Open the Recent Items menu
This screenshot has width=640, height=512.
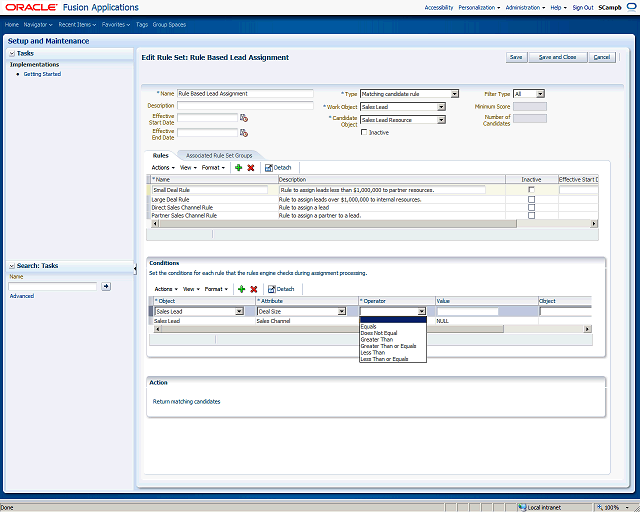[x=77, y=24]
